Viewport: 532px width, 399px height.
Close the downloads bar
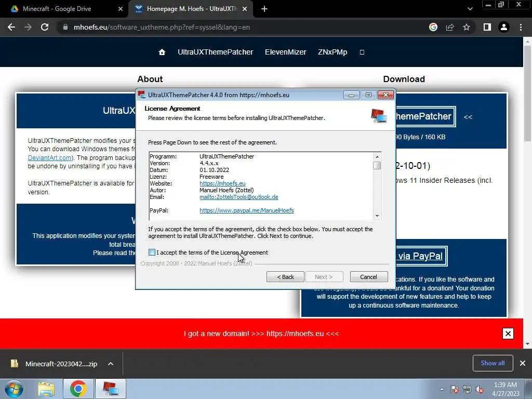tap(523, 363)
